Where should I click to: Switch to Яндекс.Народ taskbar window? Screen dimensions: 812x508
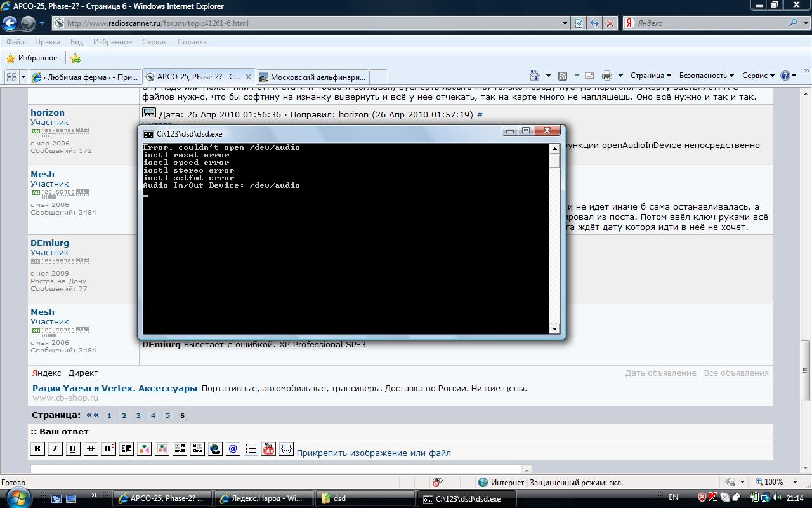pyautogui.click(x=263, y=498)
